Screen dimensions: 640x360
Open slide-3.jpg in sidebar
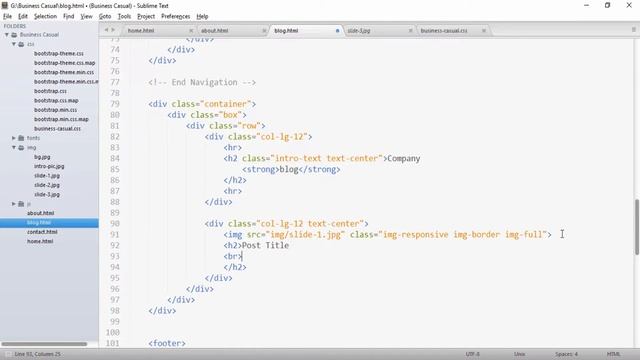47,194
